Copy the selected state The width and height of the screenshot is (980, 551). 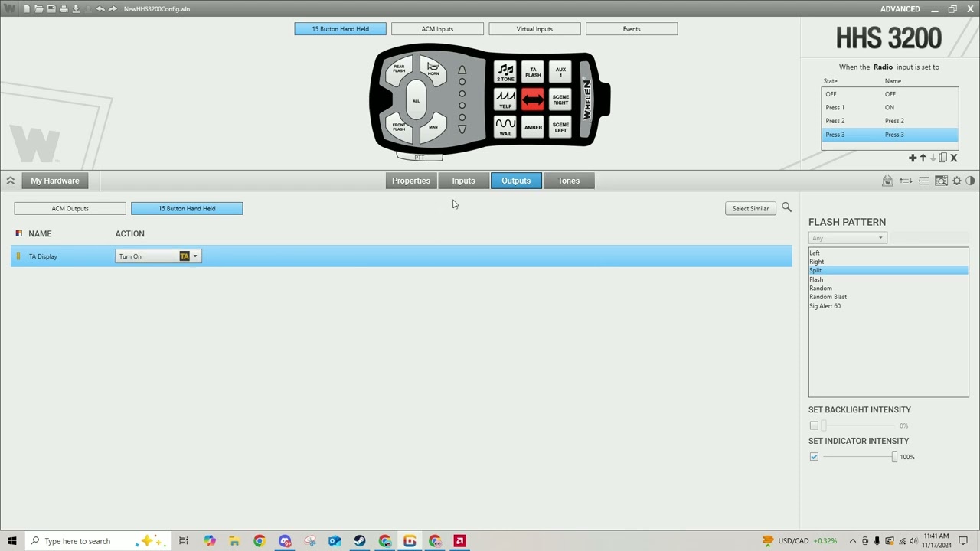coord(943,158)
